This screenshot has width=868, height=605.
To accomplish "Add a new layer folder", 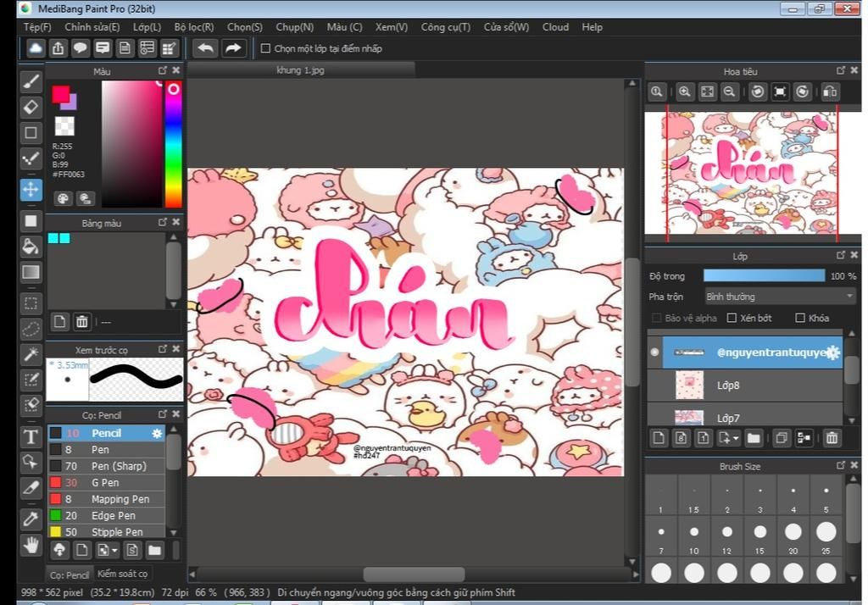I will click(754, 438).
